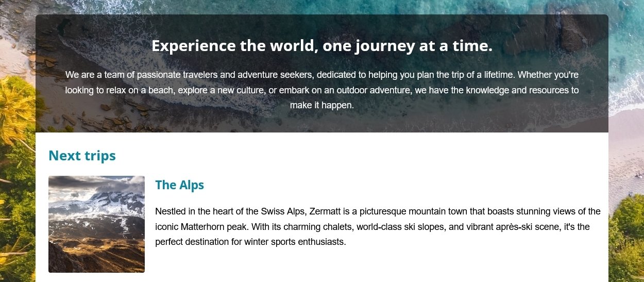
Task: Select The Alps trip title
Action: point(180,185)
